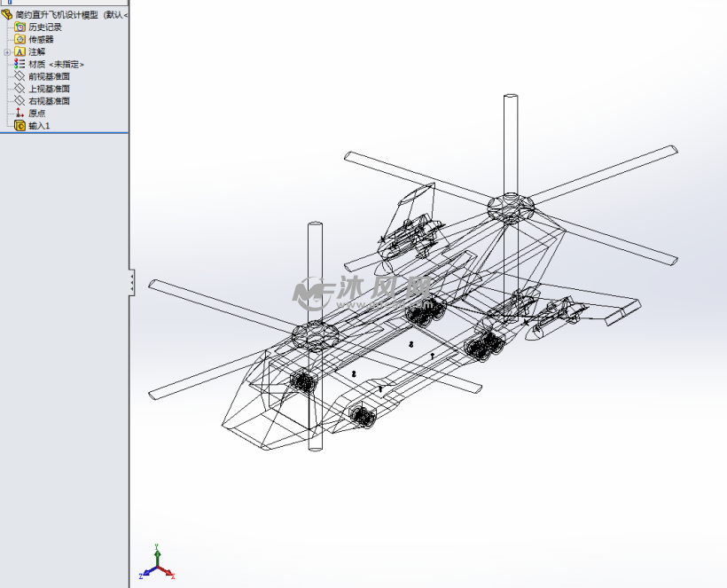Click the 右视基准面 plane icon

(x=20, y=100)
